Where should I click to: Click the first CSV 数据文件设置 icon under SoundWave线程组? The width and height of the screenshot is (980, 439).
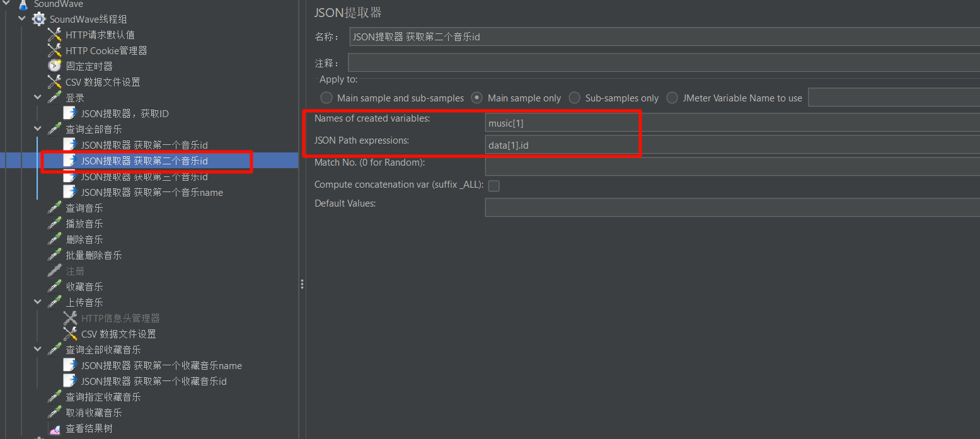(x=55, y=82)
